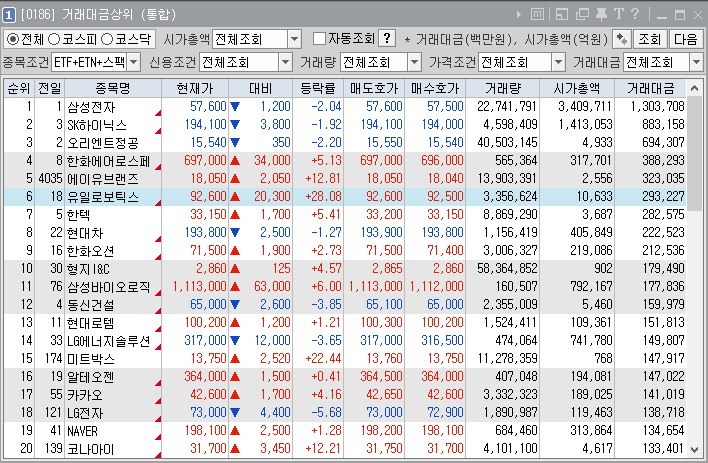Click the red corner marker on 삼성전자 row
Viewport: 708px width, 463px height.
[x=158, y=113]
